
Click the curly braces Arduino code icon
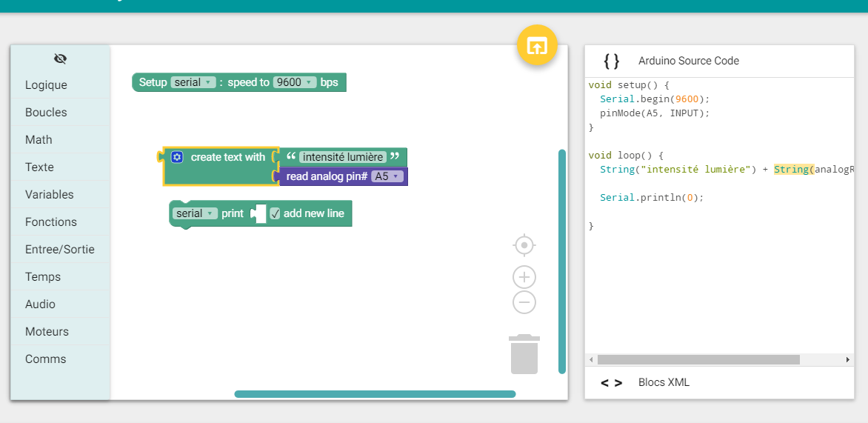611,61
